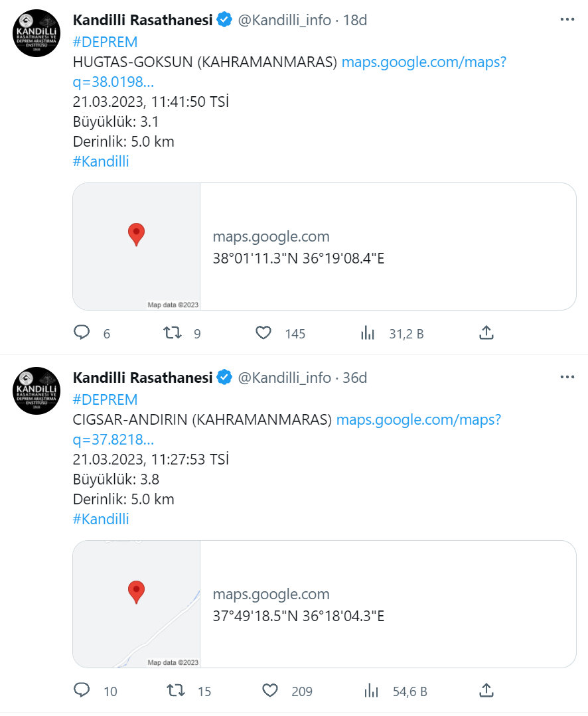Viewport: 588px width, 716px height.
Task: Open the map preview thumbnail for 37°49'18.5"N
Action: pos(137,604)
